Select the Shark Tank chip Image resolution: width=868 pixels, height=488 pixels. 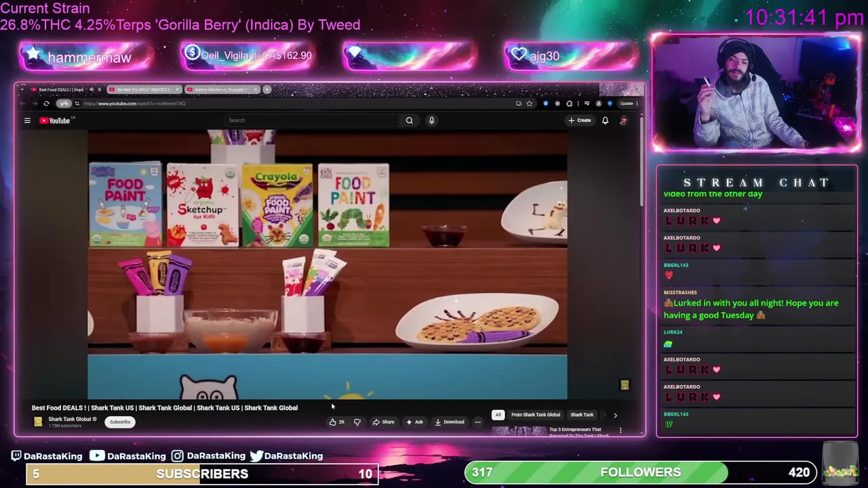tap(582, 415)
